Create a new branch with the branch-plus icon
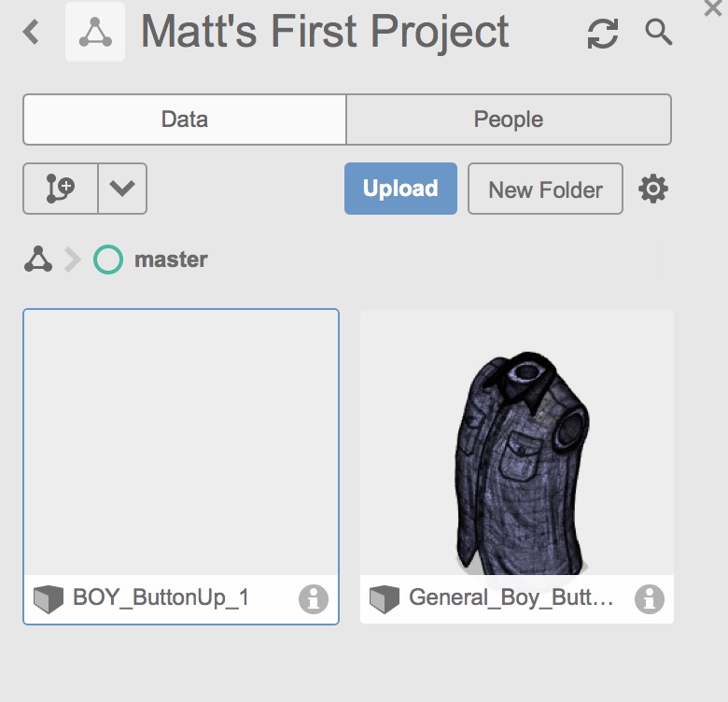 coord(60,189)
